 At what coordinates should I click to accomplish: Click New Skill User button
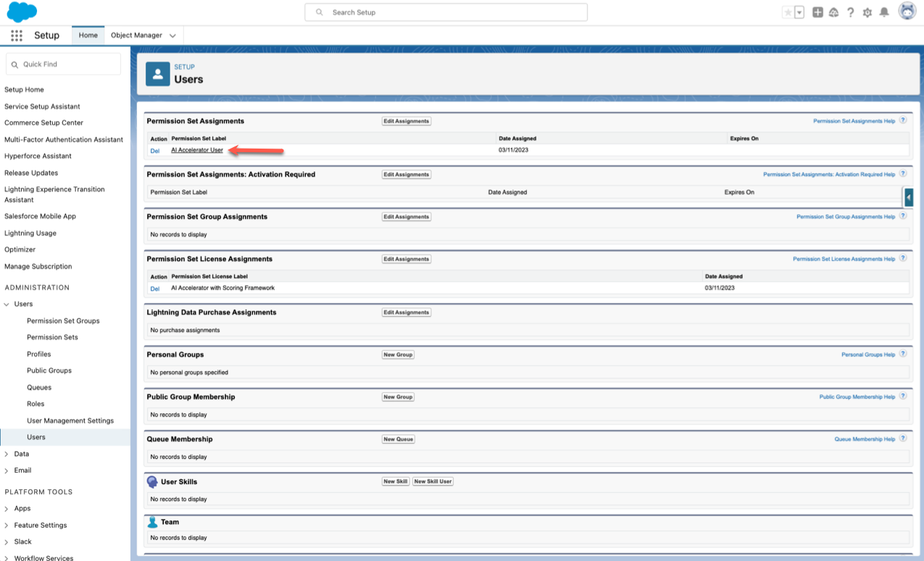pos(433,481)
